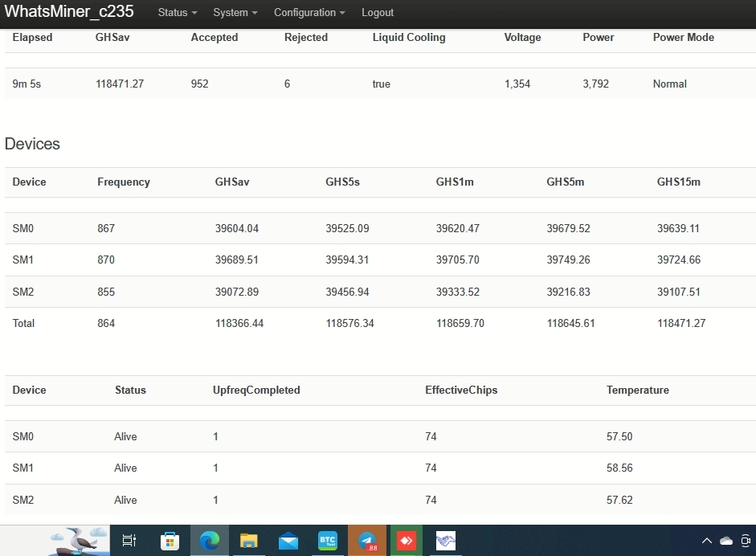756x556 pixels.
Task: Click the SM0 temperature 57.50
Action: (x=619, y=437)
